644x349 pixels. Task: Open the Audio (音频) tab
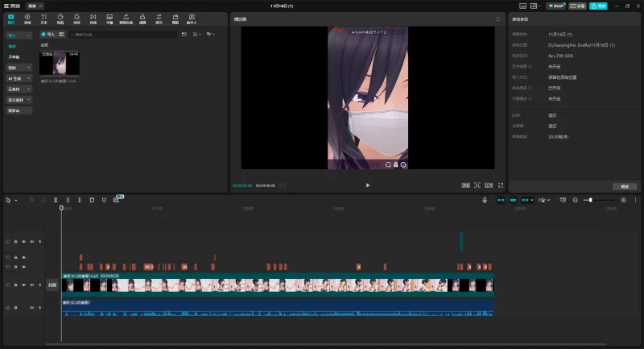tap(27, 18)
